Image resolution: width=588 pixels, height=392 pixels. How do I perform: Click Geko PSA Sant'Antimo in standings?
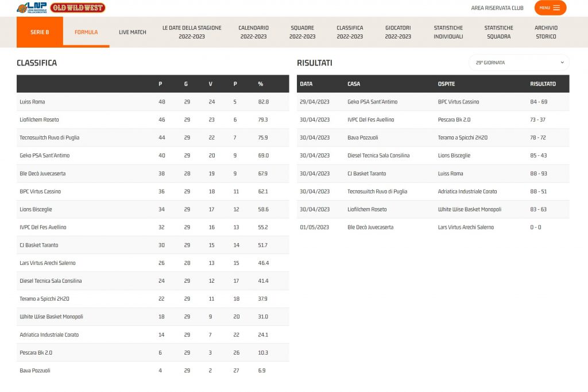point(45,155)
